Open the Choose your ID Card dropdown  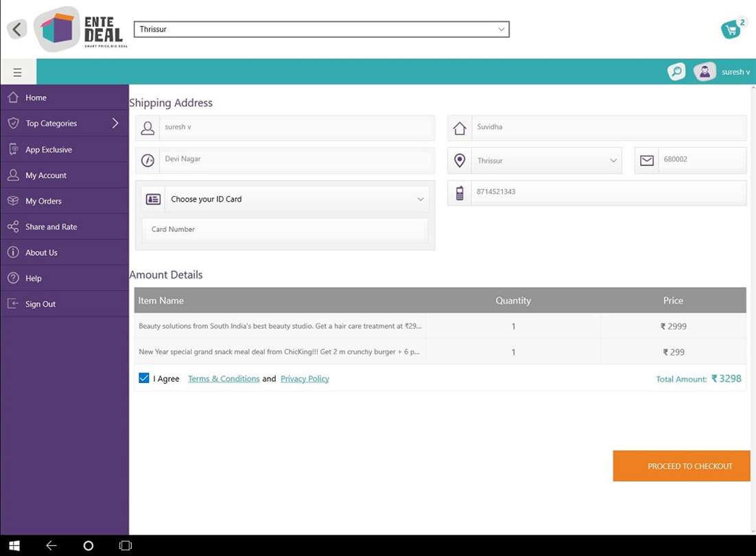(297, 199)
